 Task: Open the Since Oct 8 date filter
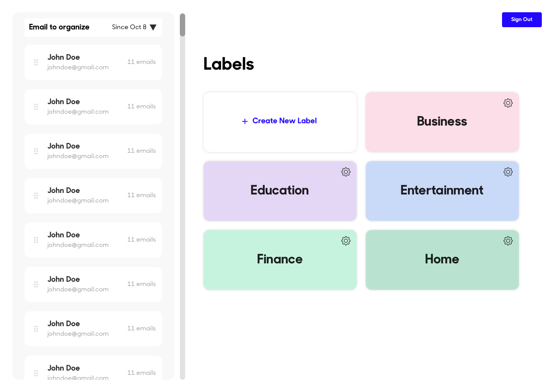pos(134,27)
